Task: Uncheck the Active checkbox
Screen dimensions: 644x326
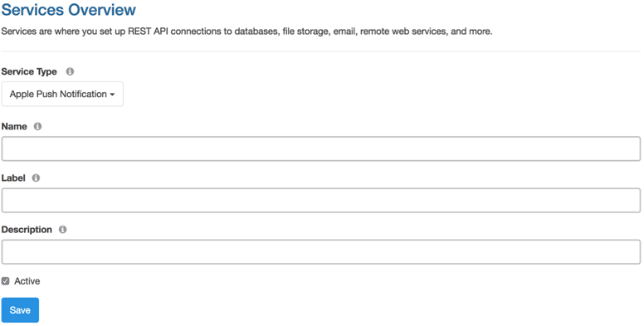Action: click(5, 281)
